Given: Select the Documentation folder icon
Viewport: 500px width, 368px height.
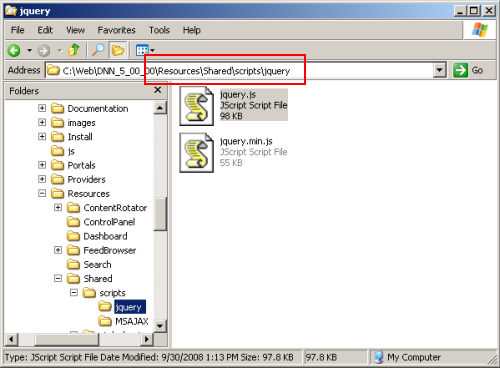Looking at the screenshot, I should tap(57, 108).
